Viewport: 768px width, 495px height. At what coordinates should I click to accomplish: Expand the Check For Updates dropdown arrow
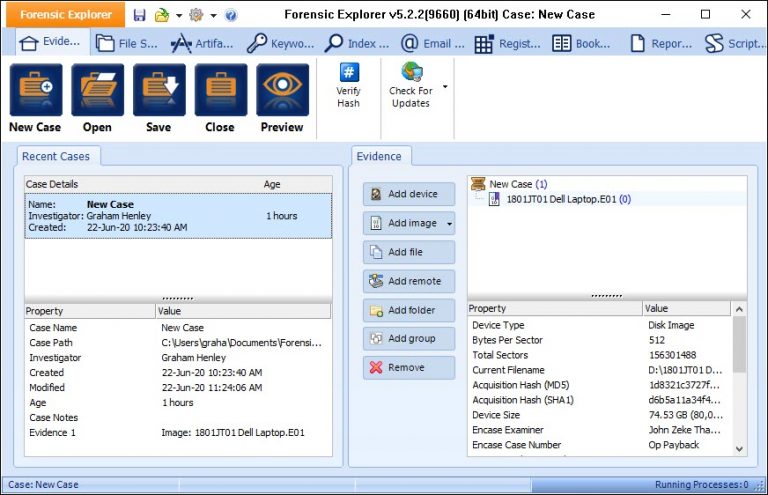[x=445, y=87]
